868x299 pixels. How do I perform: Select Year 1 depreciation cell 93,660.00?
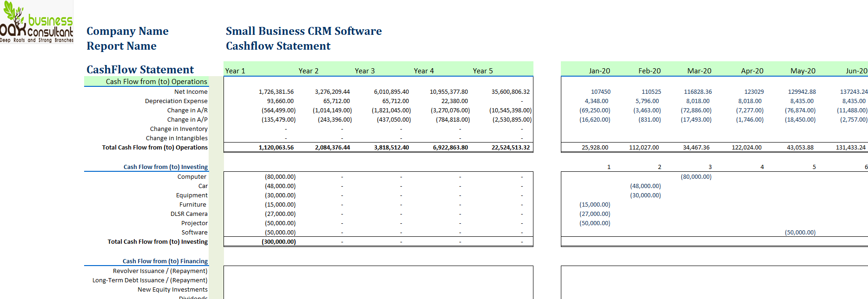point(280,101)
